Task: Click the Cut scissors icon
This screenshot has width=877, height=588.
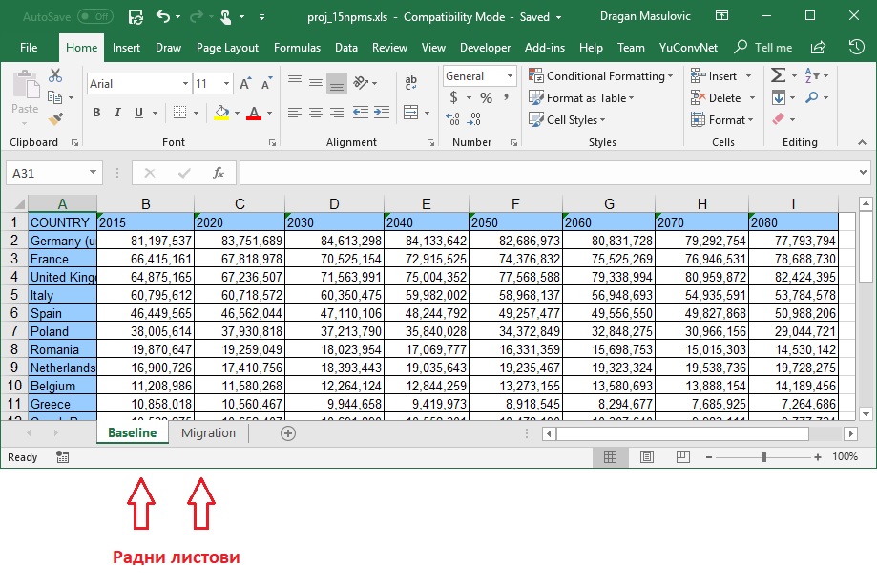Action: [x=55, y=75]
